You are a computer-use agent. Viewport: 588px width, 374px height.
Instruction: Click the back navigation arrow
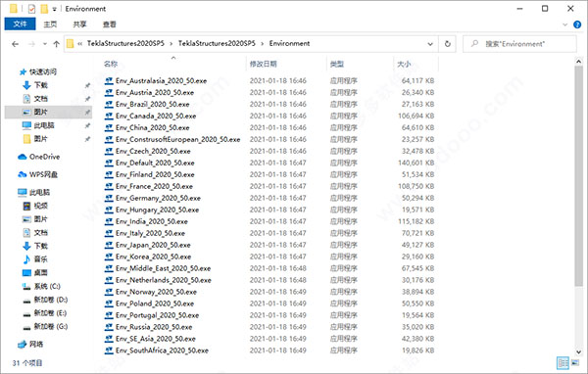[x=15, y=44]
